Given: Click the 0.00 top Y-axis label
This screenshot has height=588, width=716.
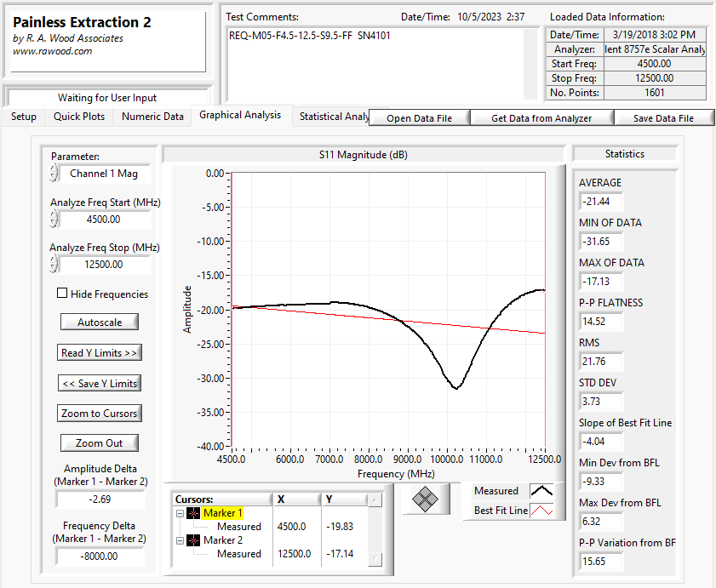Looking at the screenshot, I should tap(215, 173).
